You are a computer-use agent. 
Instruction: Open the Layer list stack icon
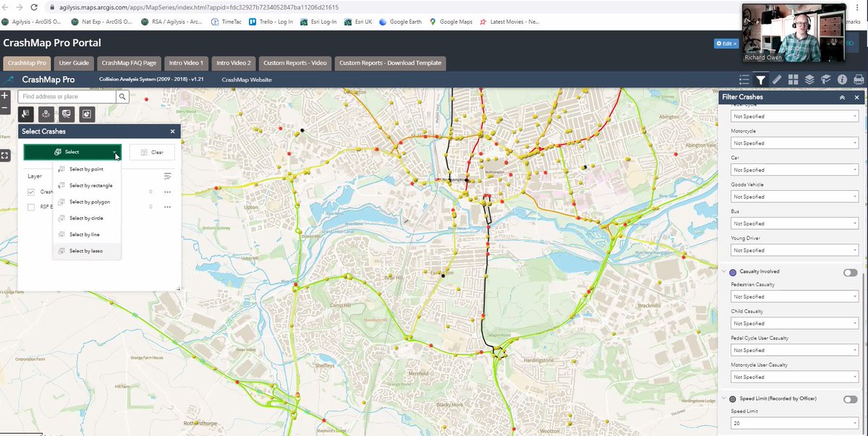pos(809,80)
